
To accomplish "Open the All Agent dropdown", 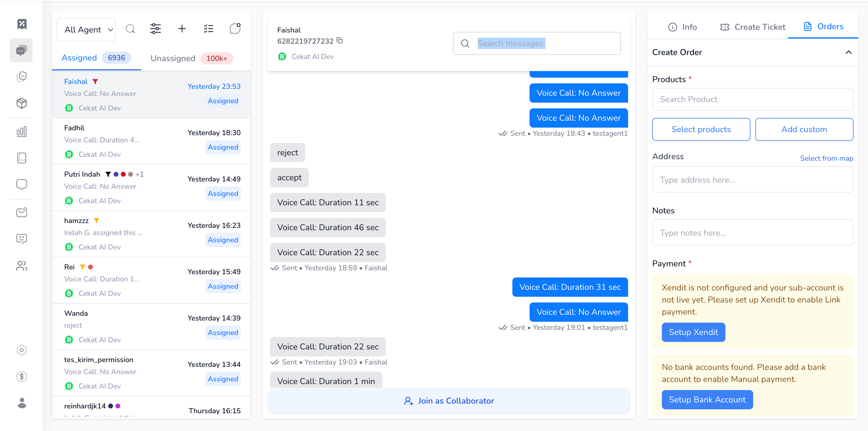I will click(86, 29).
